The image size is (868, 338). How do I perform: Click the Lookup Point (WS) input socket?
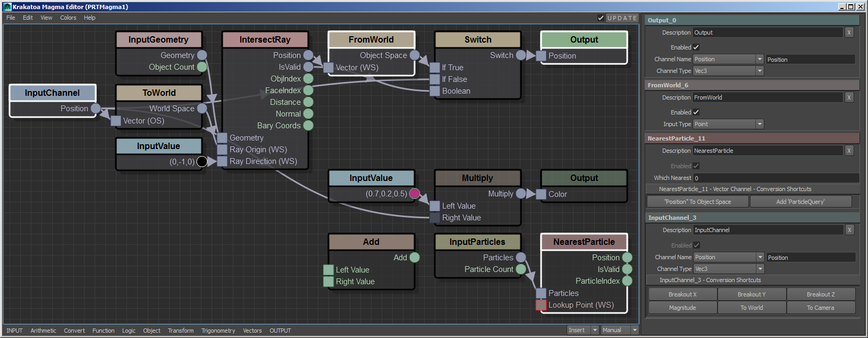(x=541, y=305)
